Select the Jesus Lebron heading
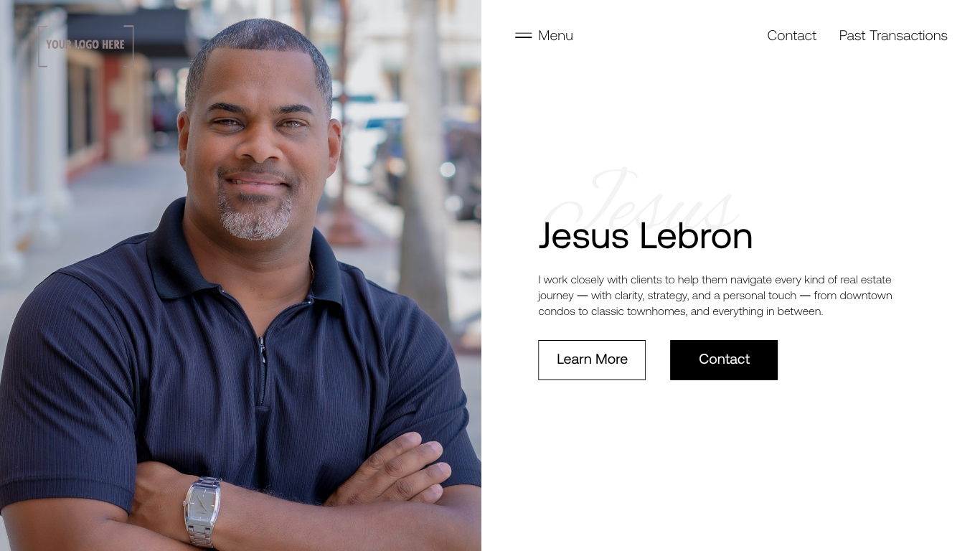 coord(645,236)
